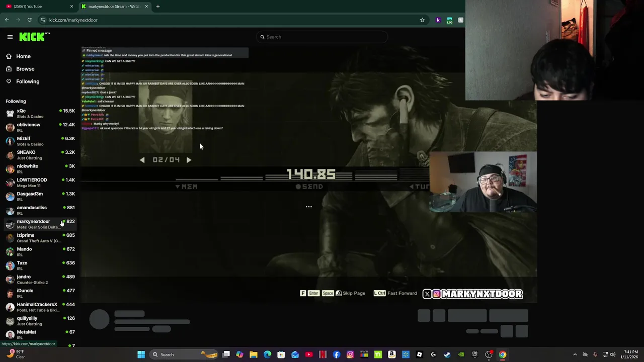
Task: Open jandro Counter-Strike 2 channel
Action: (x=40, y=279)
